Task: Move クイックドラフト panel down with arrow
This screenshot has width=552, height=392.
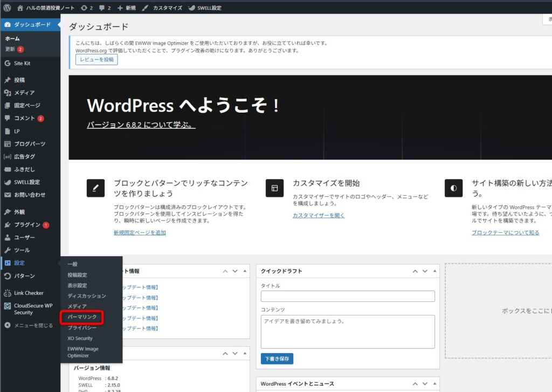Action: pyautogui.click(x=425, y=271)
